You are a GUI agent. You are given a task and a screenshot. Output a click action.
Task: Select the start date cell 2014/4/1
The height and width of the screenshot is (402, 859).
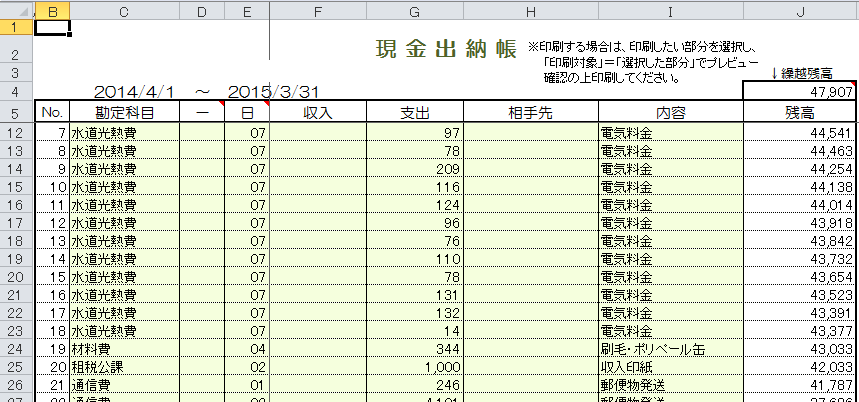click(x=138, y=91)
